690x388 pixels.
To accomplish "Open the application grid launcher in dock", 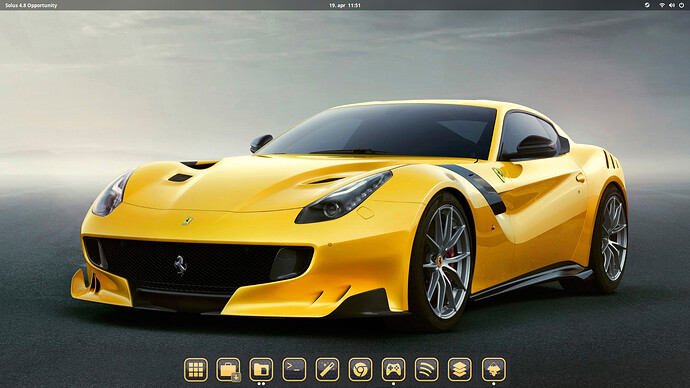I will [x=195, y=369].
